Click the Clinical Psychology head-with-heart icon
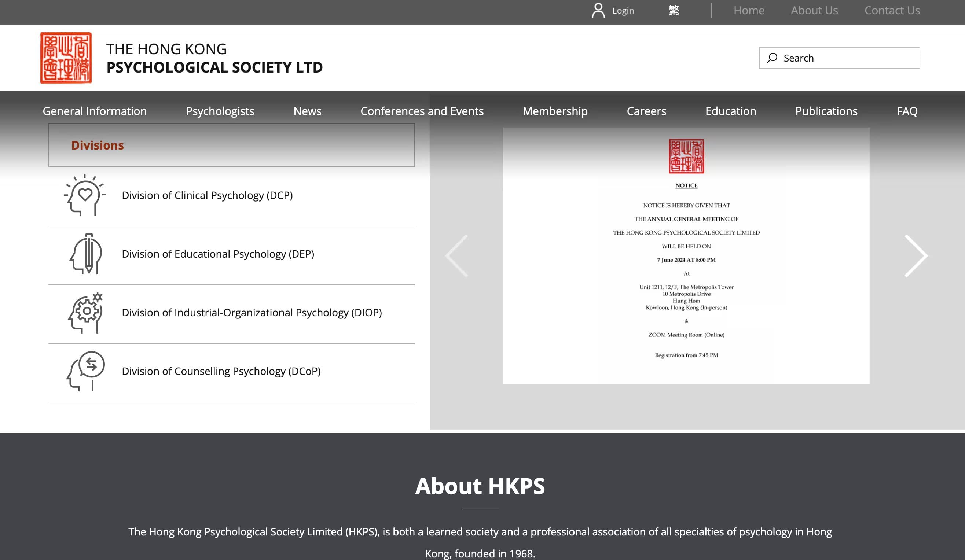This screenshot has width=965, height=560. coord(85,195)
